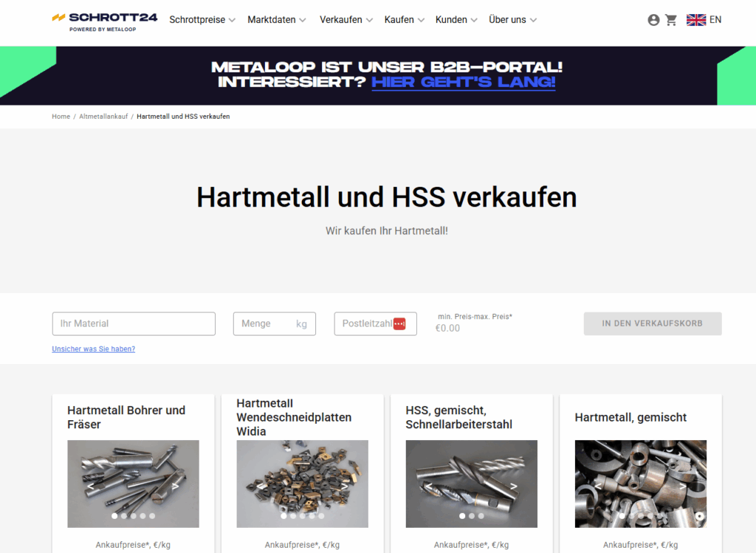
Task: Open the Über uns menu
Action: click(512, 20)
